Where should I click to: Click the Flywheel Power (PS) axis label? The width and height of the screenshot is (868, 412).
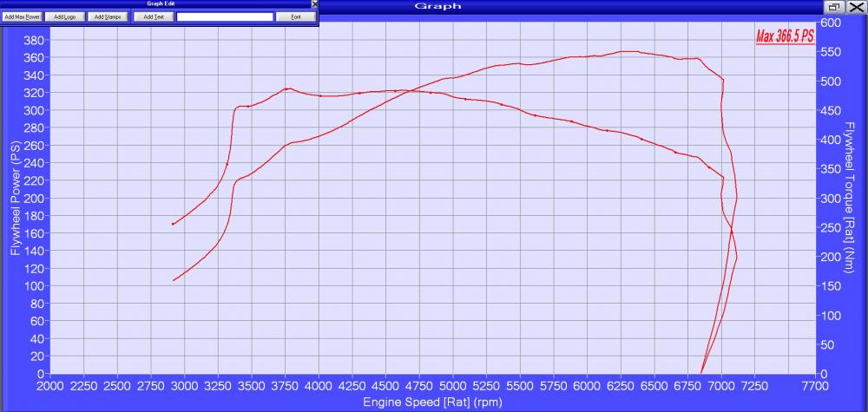point(16,198)
